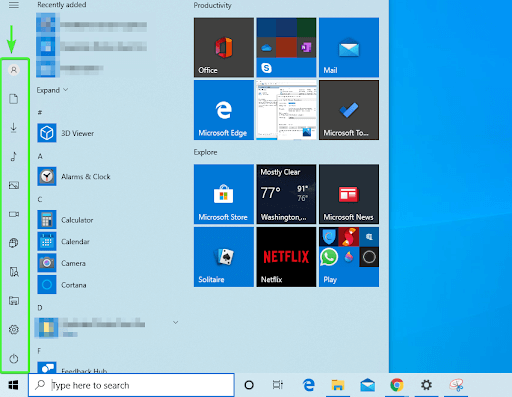Open the screenshot preview live tile
This screenshot has width=512, height=397.
click(286, 110)
